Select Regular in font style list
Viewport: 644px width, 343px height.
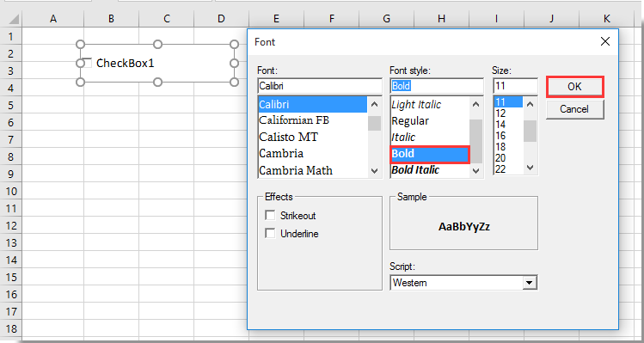coord(410,120)
